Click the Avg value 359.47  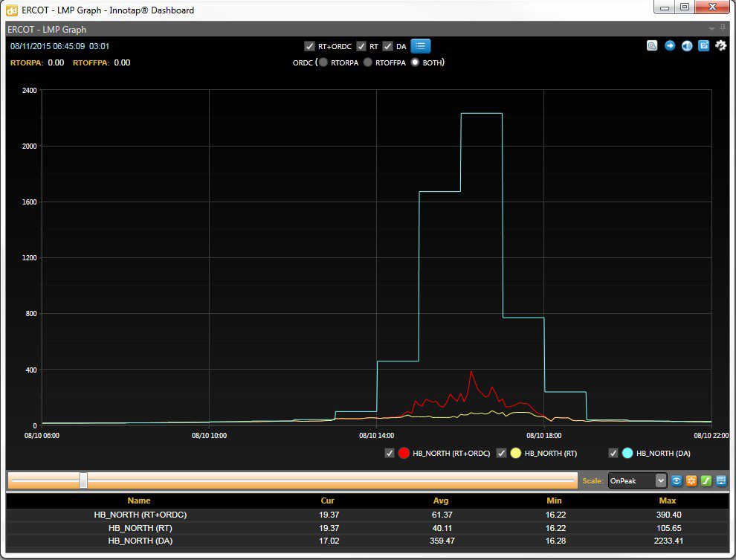click(442, 541)
